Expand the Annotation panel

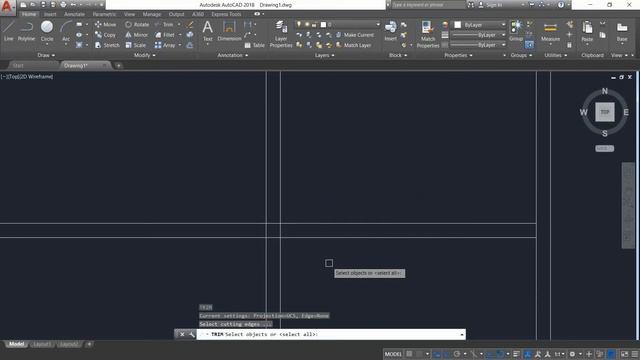click(x=233, y=55)
